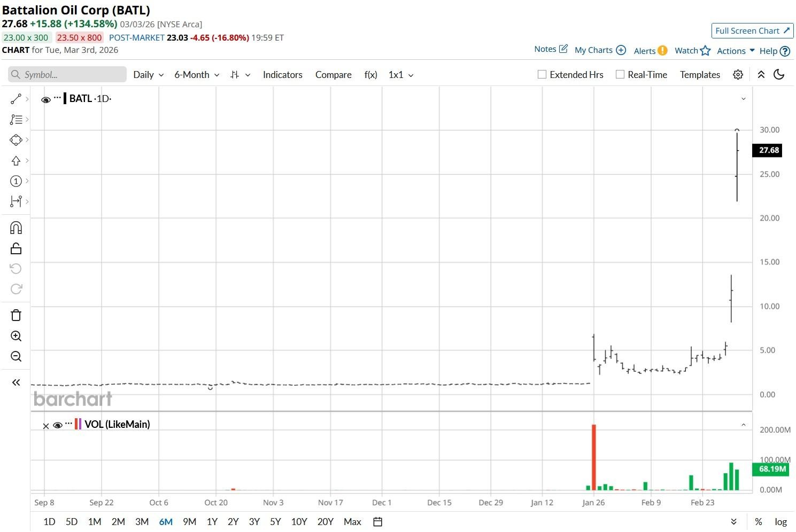Select the 5D time range

point(72,522)
